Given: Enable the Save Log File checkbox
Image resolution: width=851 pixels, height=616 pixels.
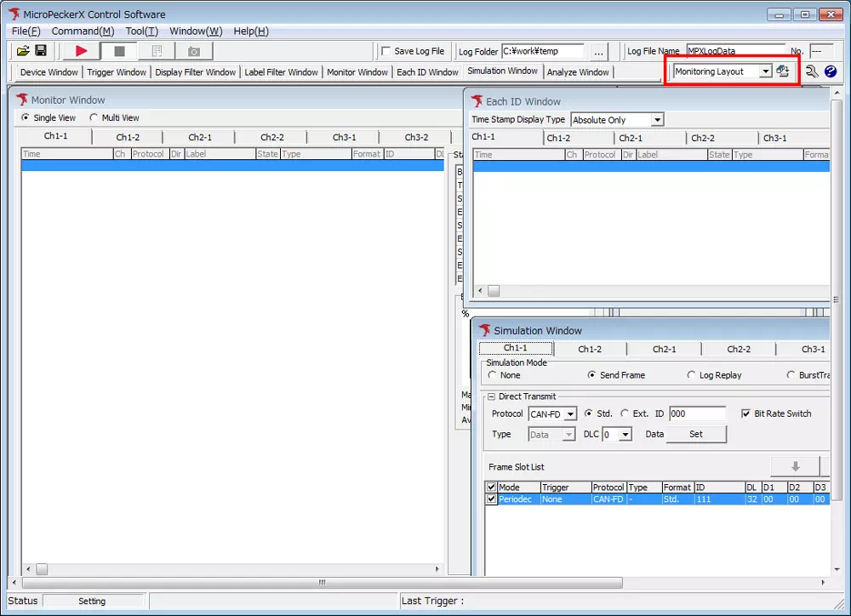Looking at the screenshot, I should [x=386, y=51].
